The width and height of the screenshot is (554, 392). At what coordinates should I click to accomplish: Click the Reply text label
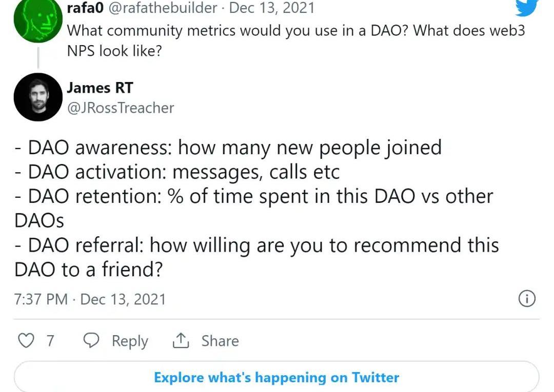(x=130, y=341)
